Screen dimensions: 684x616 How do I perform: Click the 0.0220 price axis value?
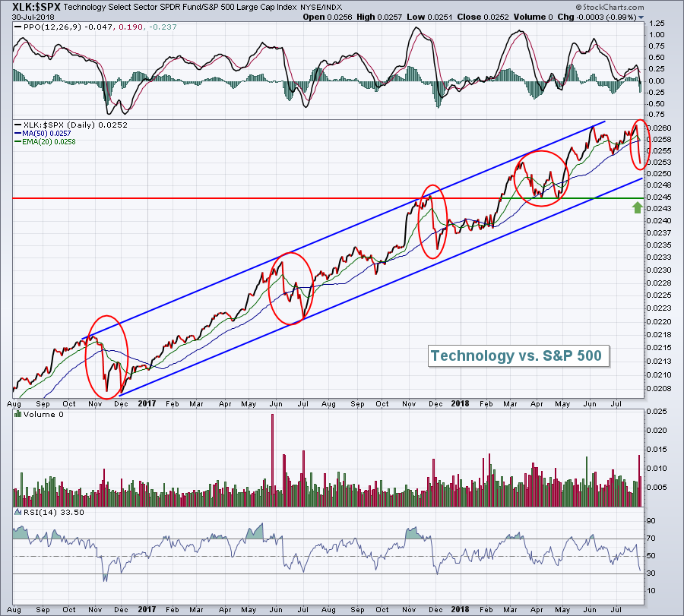(659, 322)
